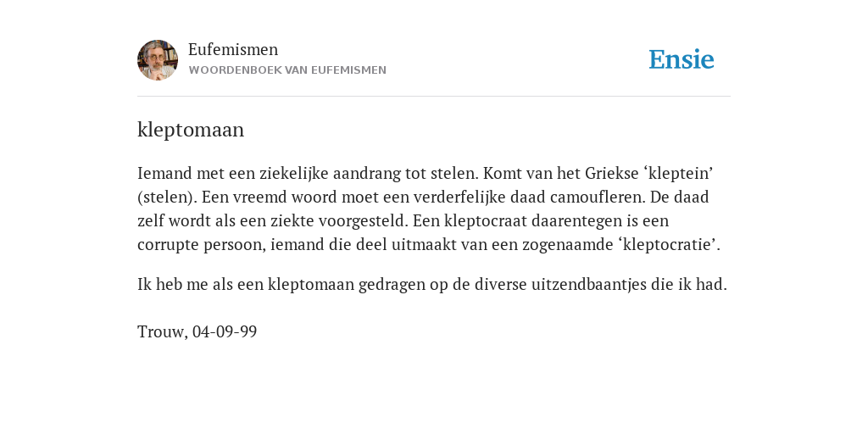Click the word 'kleptocratie' in the text
Screen dimensions: 868x434
click(x=670, y=244)
